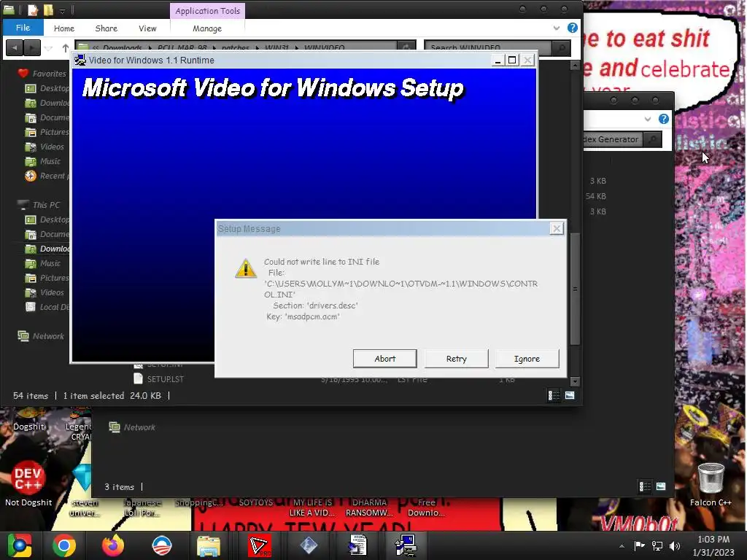Screen dimensions: 747x560
Task: Close the Setup Message dialog
Action: [557, 228]
